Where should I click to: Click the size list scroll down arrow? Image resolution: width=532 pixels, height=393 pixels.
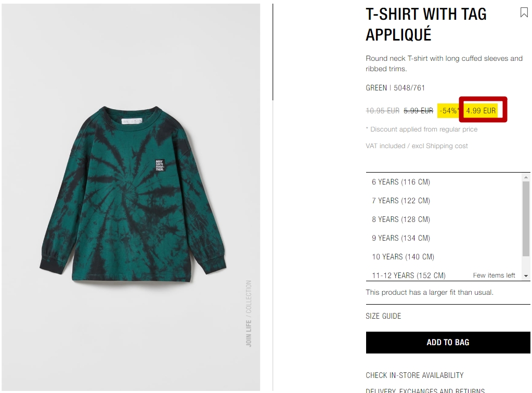click(x=526, y=276)
